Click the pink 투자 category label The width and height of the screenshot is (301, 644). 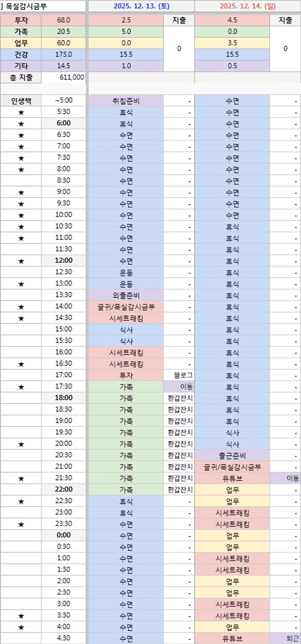pos(21,20)
